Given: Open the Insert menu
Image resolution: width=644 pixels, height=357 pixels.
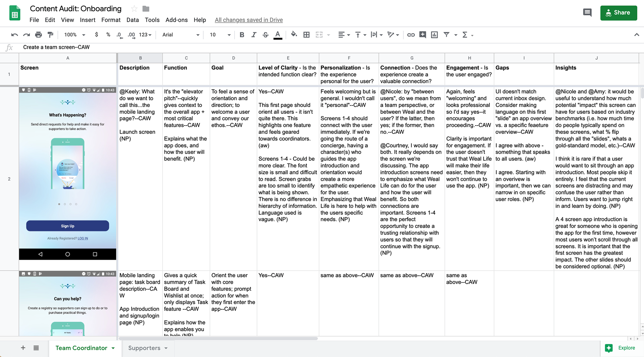Looking at the screenshot, I should point(88,20).
